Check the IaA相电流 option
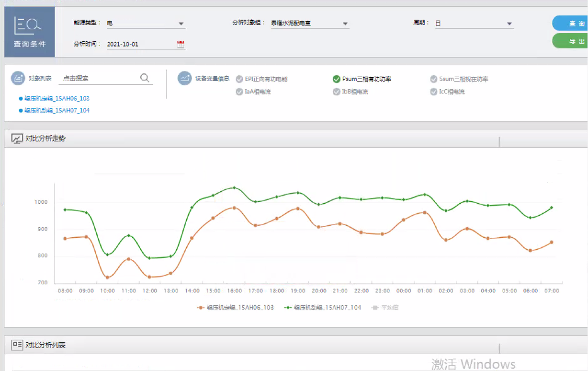The height and width of the screenshot is (371, 588). click(x=239, y=92)
